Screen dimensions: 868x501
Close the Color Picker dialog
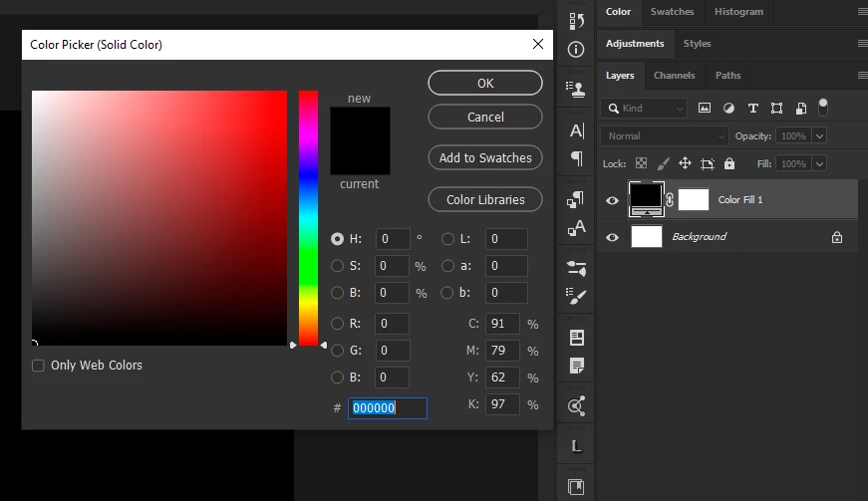[537, 44]
